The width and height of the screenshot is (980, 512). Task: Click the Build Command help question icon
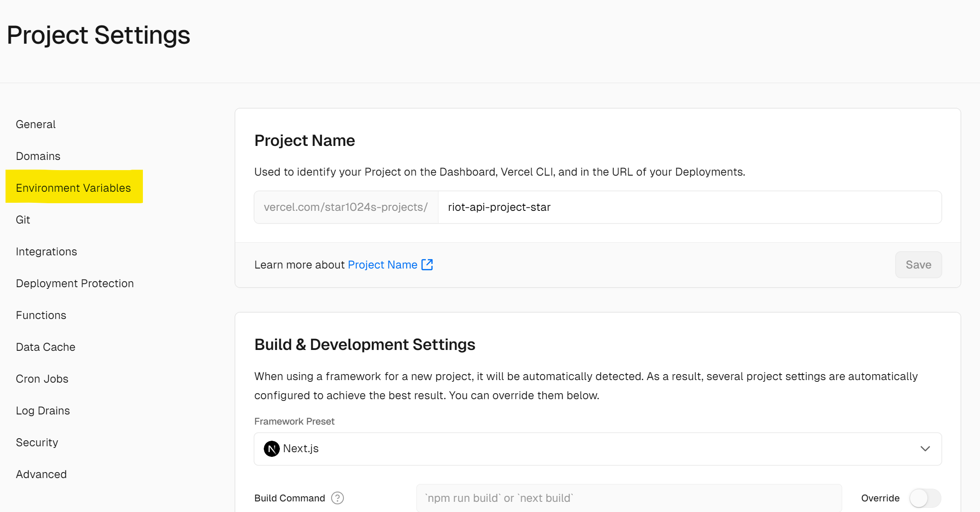pos(338,498)
